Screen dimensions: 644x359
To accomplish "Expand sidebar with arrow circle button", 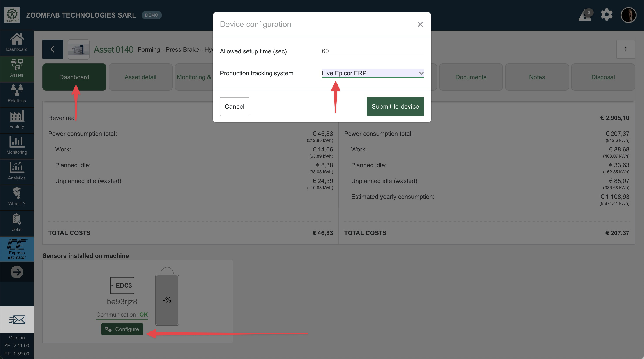I will 17,272.
